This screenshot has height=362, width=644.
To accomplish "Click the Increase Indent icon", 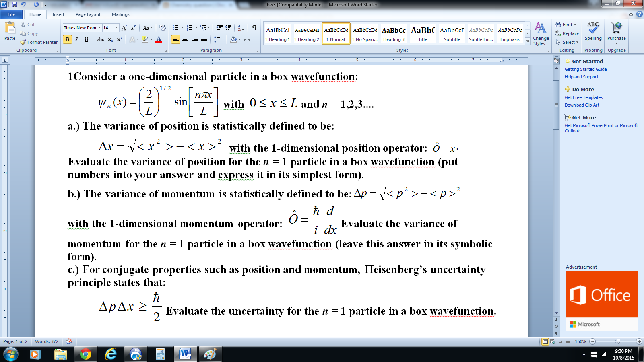I will click(x=229, y=28).
